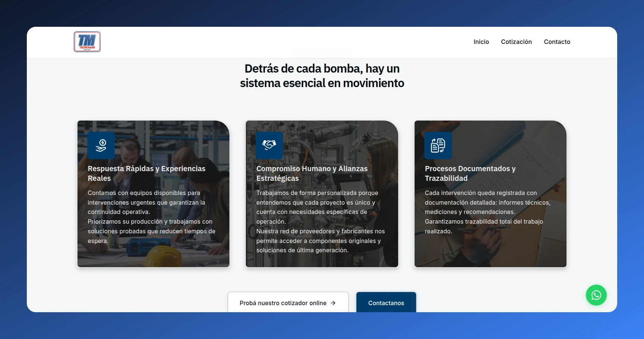
Task: Click text Priorizamos su producción y trabajamos con
Action: pyautogui.click(x=150, y=221)
